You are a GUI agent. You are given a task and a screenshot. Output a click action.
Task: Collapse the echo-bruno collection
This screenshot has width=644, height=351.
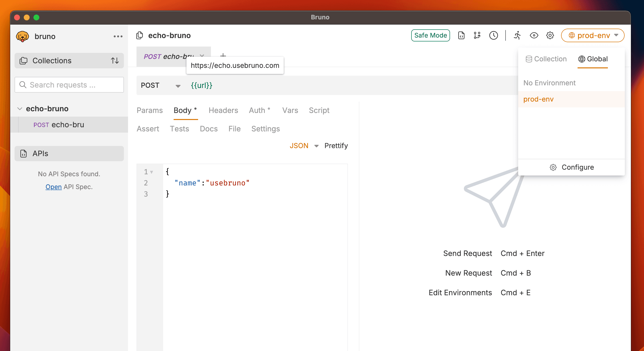pyautogui.click(x=20, y=109)
